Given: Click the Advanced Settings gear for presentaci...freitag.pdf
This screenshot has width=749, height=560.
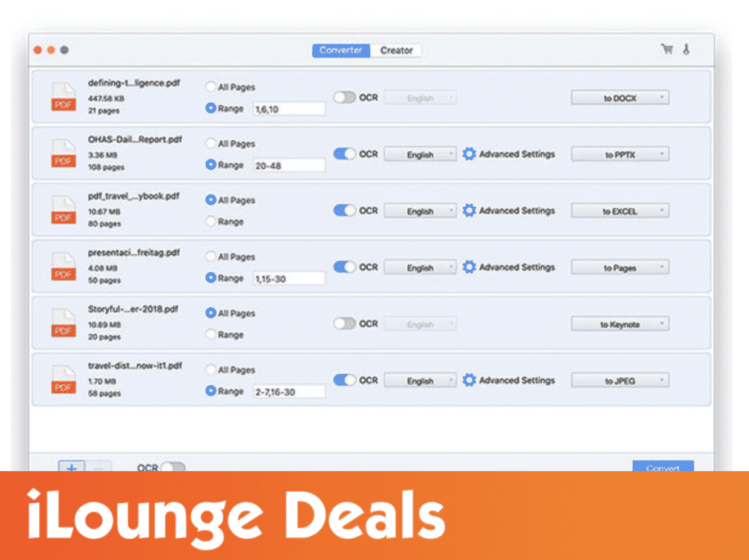Looking at the screenshot, I should point(469,267).
